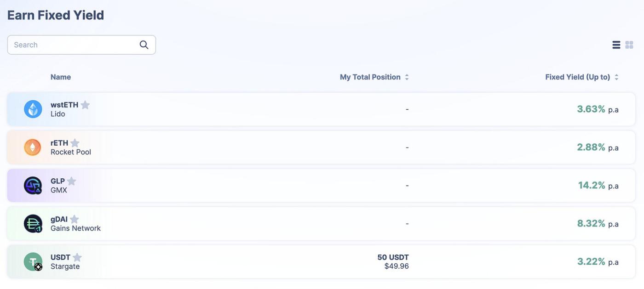The image size is (644, 289).
Task: Click the wstETH Lido token icon
Action: pos(33,109)
